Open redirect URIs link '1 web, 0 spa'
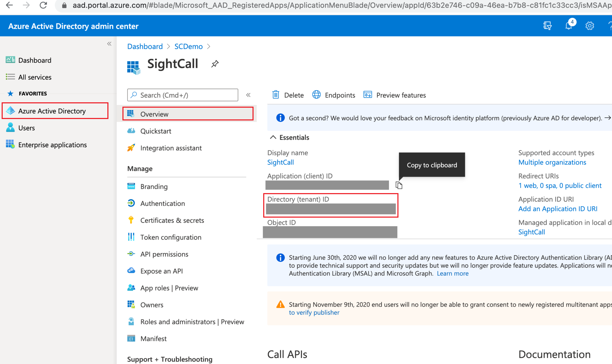The width and height of the screenshot is (612, 364). point(560,186)
